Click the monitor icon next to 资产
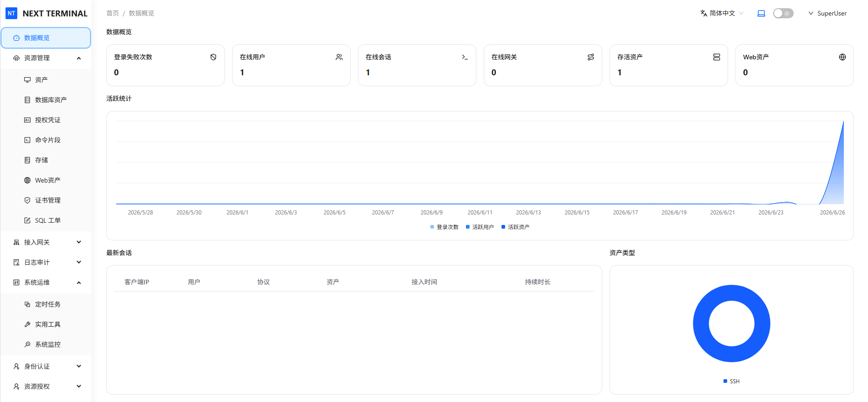 coord(27,80)
